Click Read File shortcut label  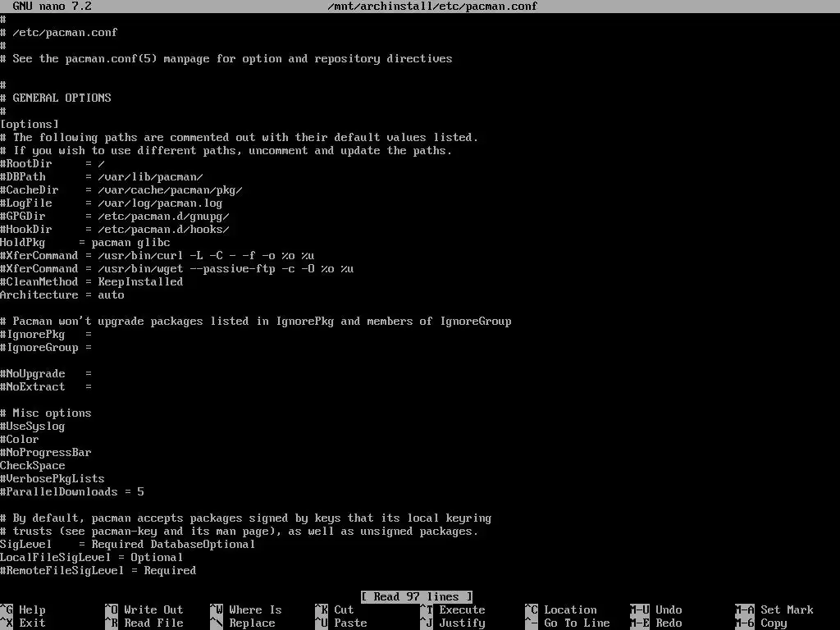tap(144, 623)
